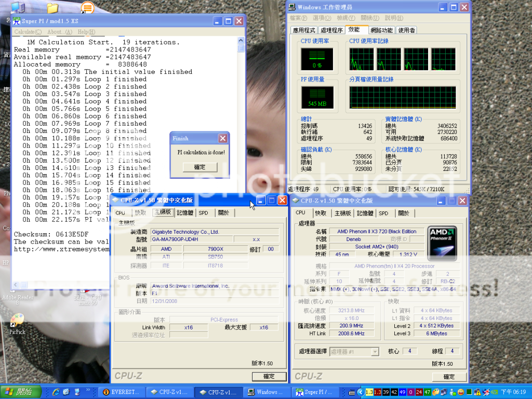Click the left CPU-Z window title icon
The height and width of the screenshot is (399, 532).
click(x=115, y=200)
